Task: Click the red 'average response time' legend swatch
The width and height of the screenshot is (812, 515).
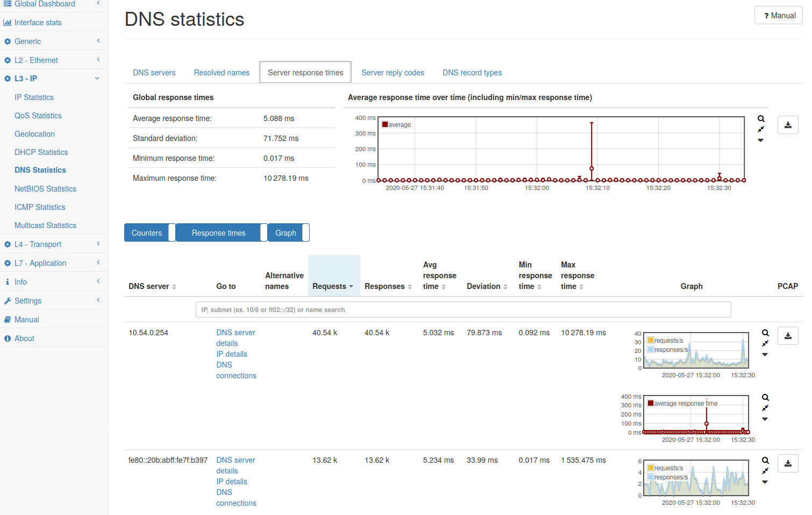Action: pyautogui.click(x=651, y=403)
